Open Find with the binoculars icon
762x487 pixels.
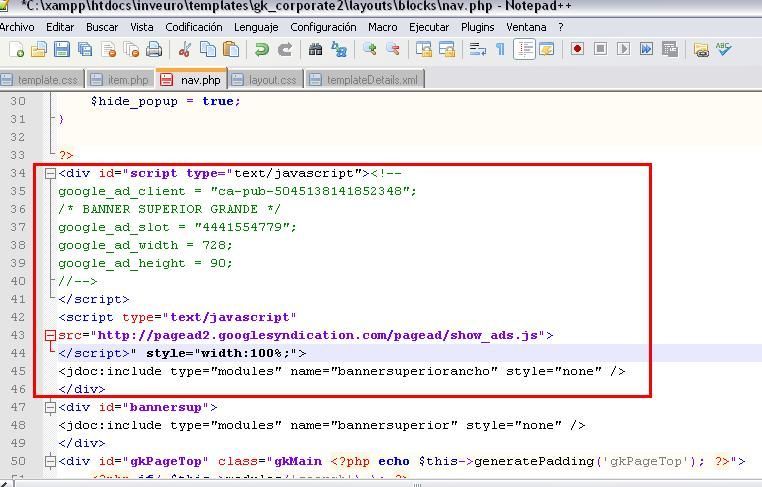pyautogui.click(x=315, y=50)
